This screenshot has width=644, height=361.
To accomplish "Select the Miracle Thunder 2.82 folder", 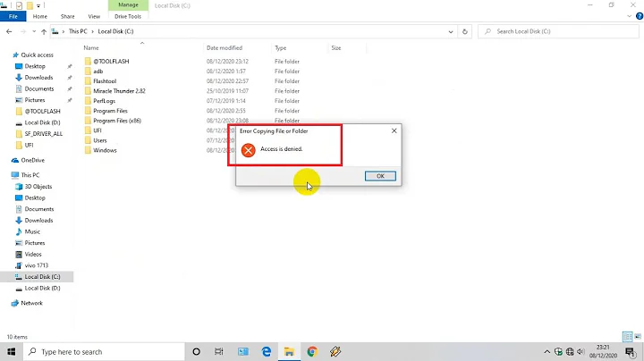I will [x=119, y=90].
